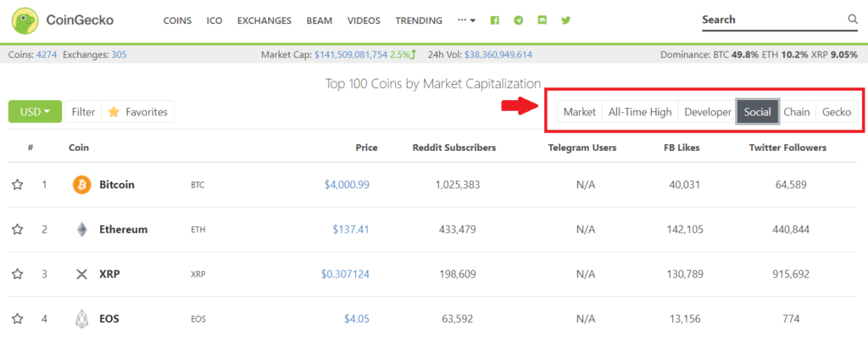Open EOS coin page link
Screen dimensions: 868x341
pos(109,319)
